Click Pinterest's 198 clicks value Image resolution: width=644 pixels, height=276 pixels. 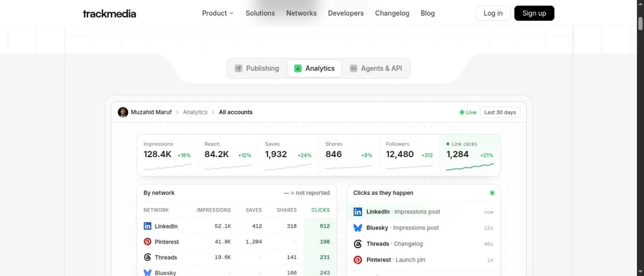coord(325,242)
